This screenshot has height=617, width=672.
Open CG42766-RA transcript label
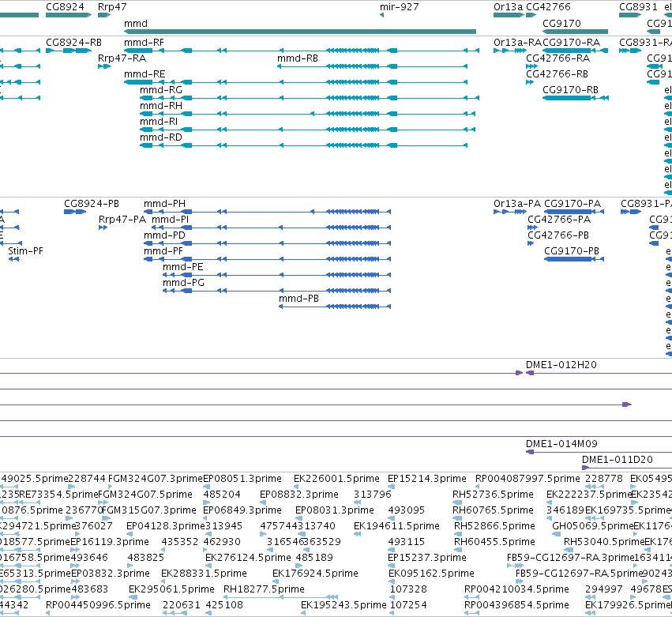[557, 58]
